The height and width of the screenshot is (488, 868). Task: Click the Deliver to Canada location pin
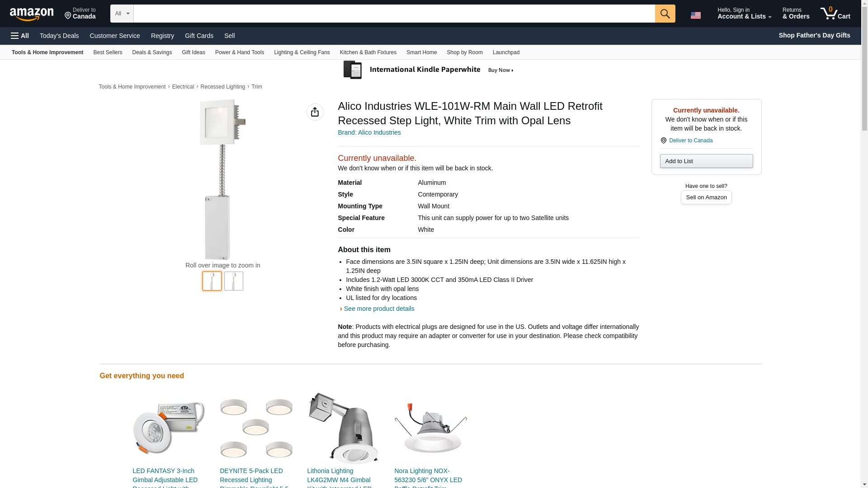tap(663, 141)
